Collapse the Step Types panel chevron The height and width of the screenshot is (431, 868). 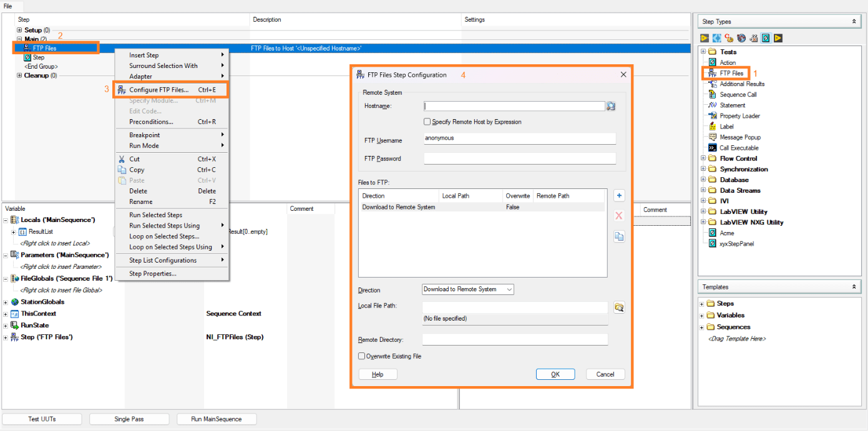pyautogui.click(x=854, y=22)
